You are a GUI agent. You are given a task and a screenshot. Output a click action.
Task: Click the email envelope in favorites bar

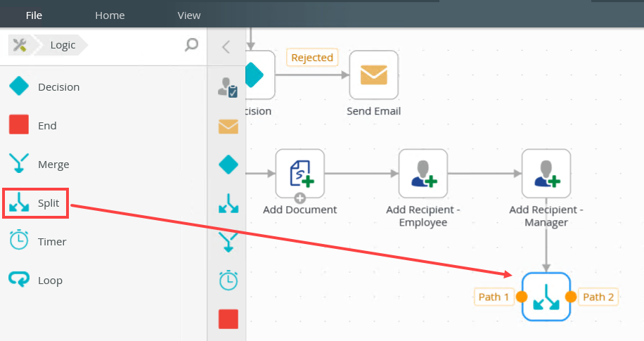228,126
